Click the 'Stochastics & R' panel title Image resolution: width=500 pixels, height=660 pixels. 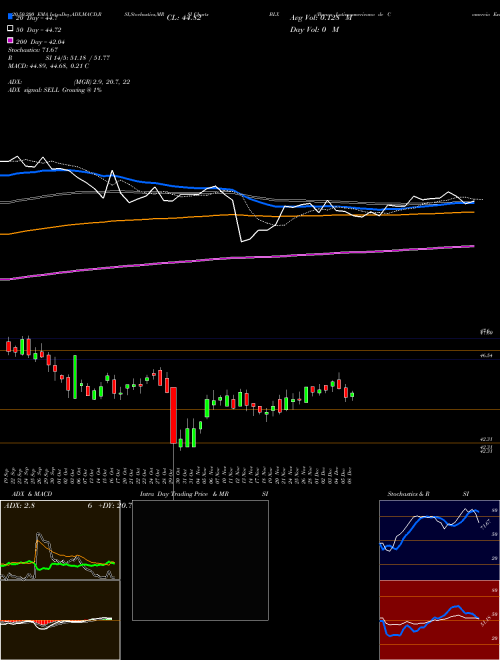(x=408, y=494)
